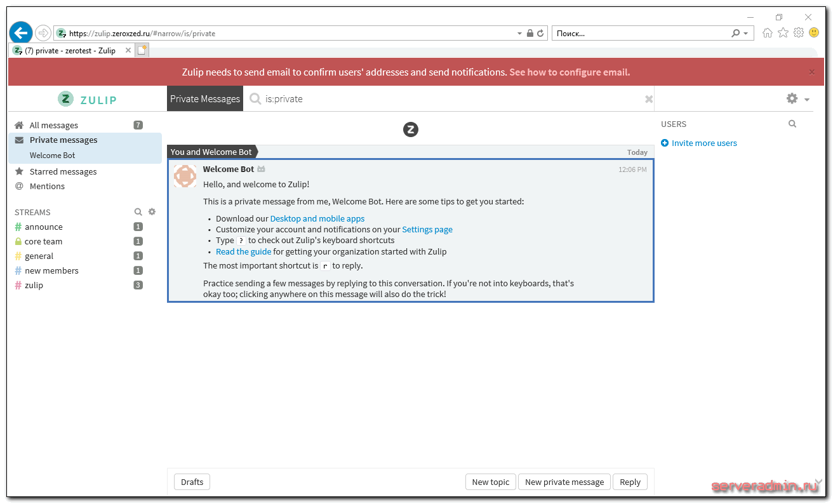The height and width of the screenshot is (504, 833).
Task: Open the browser search dropdown arrow
Action: (x=746, y=33)
